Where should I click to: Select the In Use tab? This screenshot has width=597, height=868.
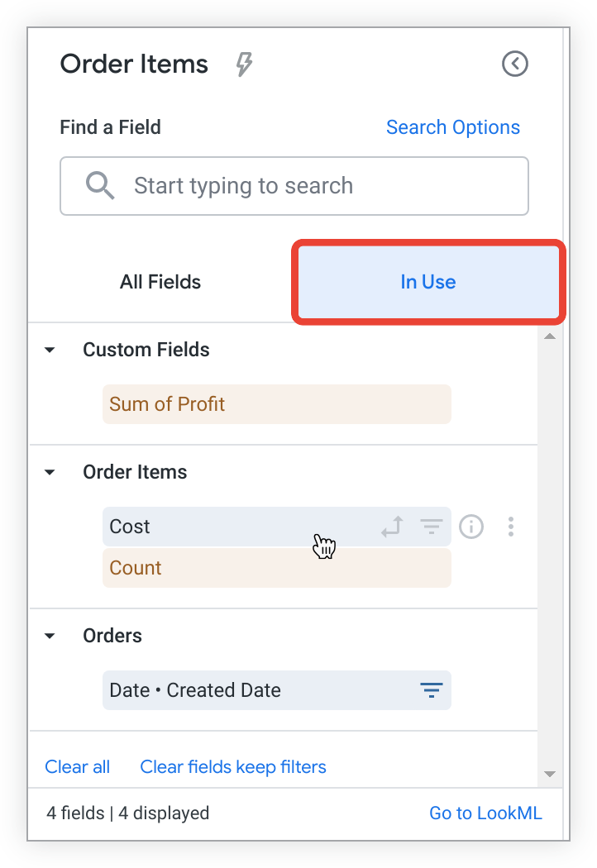427,282
